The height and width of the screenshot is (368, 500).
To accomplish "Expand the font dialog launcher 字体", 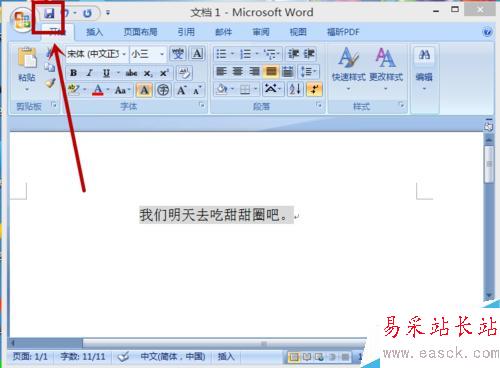I will coord(202,105).
